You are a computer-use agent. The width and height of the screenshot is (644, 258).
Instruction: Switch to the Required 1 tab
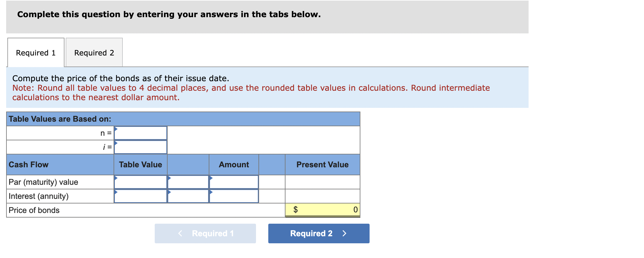[x=35, y=53]
